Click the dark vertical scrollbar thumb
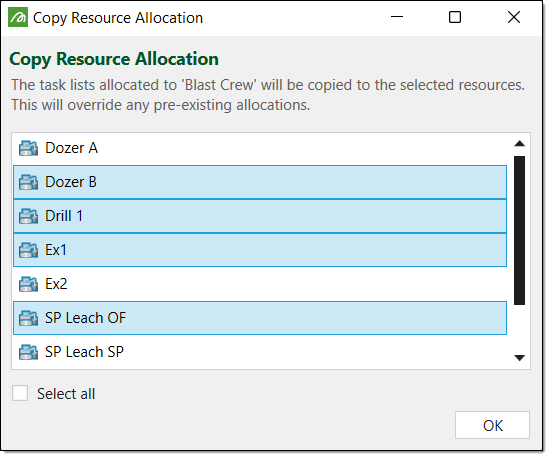This screenshot has height=457, width=549. click(x=520, y=230)
